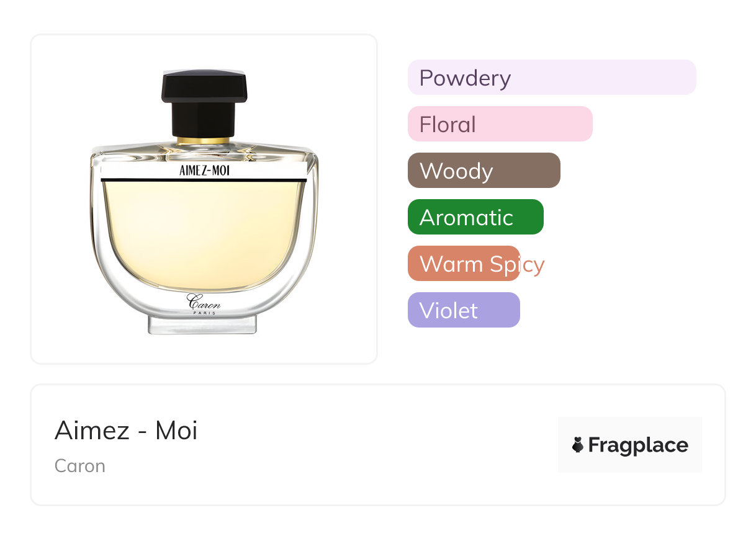Click the Fragplace wordmark text
The height and width of the screenshot is (536, 756).
638,445
